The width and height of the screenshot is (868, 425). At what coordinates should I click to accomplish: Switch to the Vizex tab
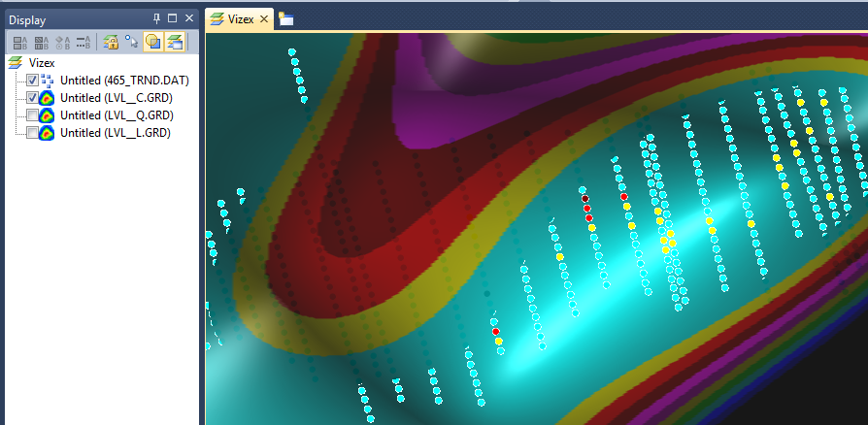pos(241,18)
